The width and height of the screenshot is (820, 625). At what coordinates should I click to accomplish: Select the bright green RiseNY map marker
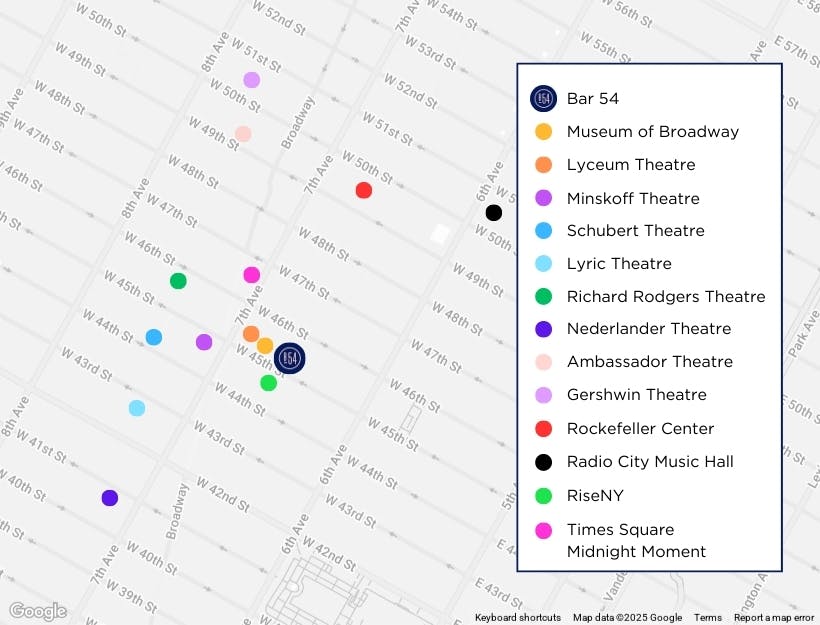[x=268, y=383]
